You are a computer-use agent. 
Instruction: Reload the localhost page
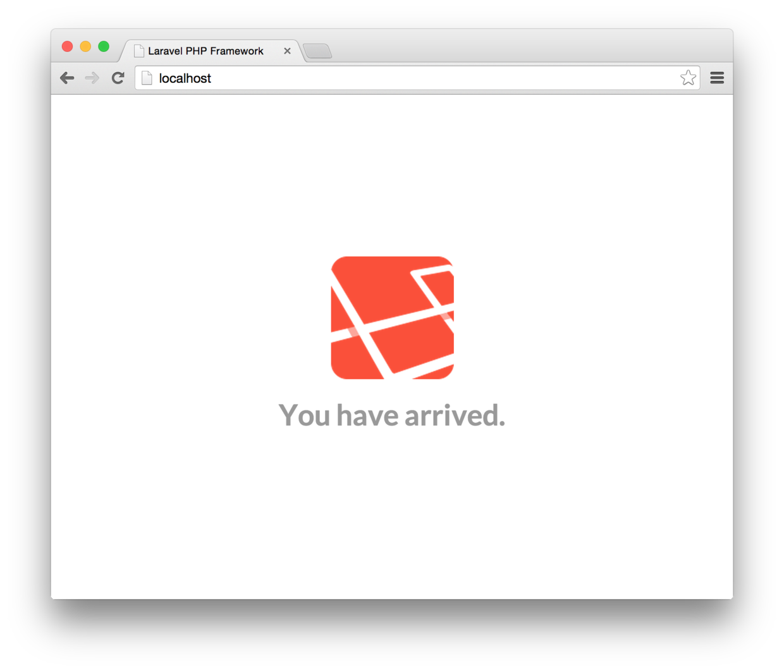pos(118,78)
